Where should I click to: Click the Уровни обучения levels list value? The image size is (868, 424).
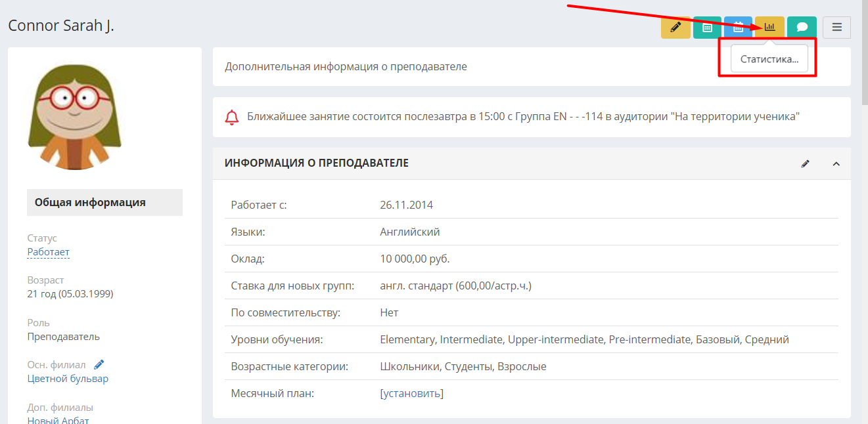(584, 339)
